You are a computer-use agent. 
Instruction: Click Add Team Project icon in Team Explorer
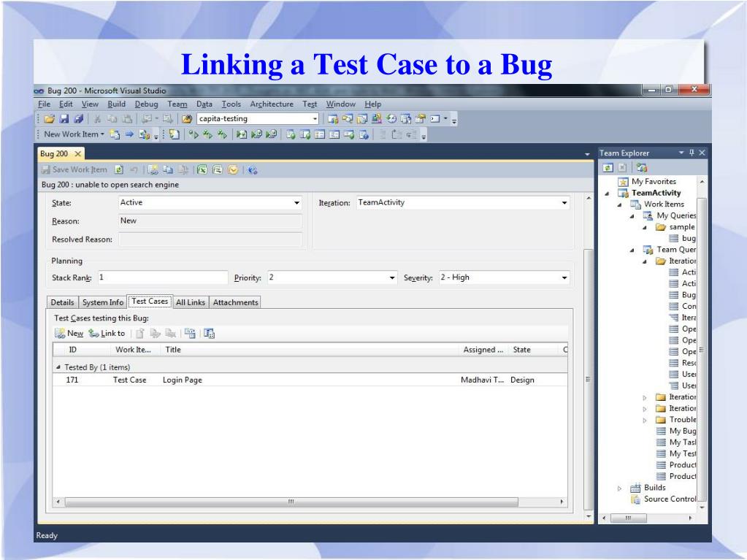pos(642,168)
